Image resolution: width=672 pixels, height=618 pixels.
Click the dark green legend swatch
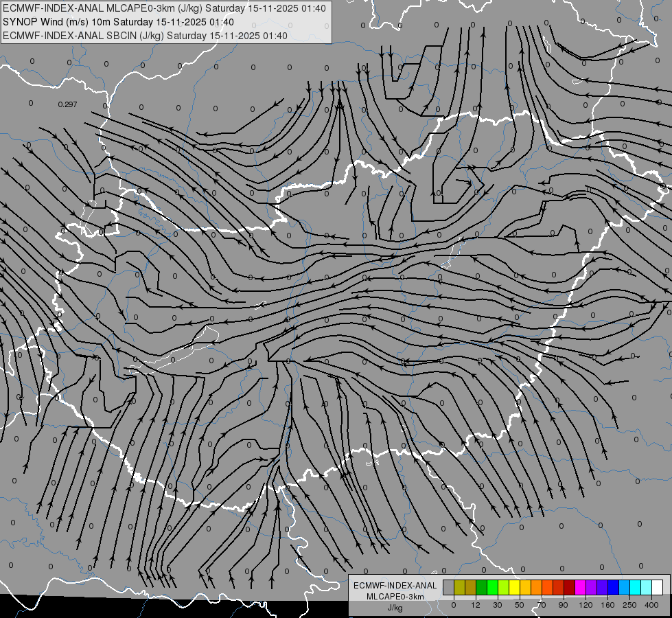tap(481, 587)
